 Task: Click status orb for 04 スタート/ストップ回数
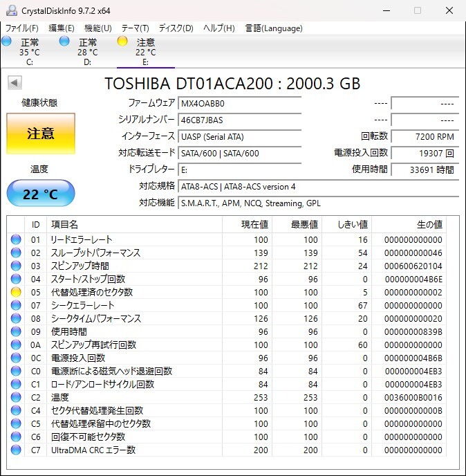point(16,279)
